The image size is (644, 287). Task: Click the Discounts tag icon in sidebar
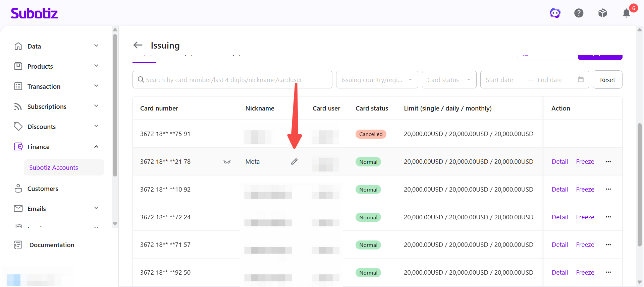18,127
